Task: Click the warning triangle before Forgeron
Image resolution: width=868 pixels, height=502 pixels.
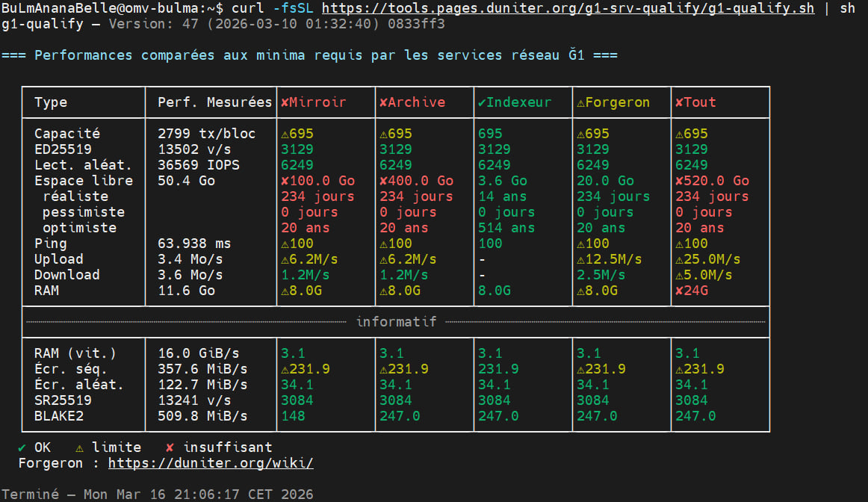Action: [x=580, y=102]
